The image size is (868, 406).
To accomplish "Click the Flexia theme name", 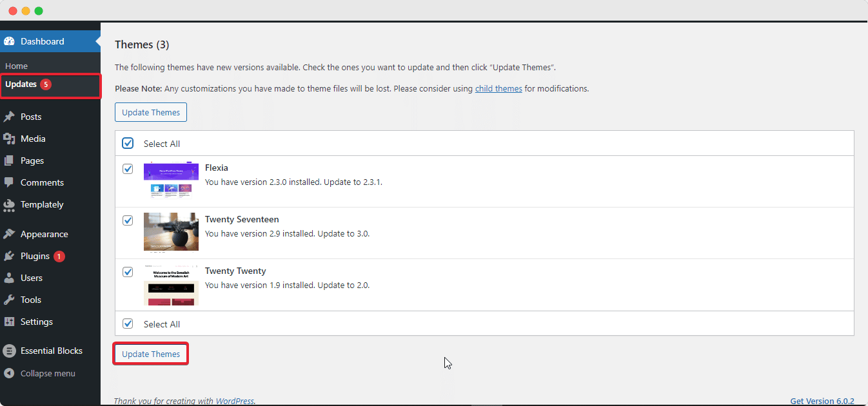I will (217, 168).
